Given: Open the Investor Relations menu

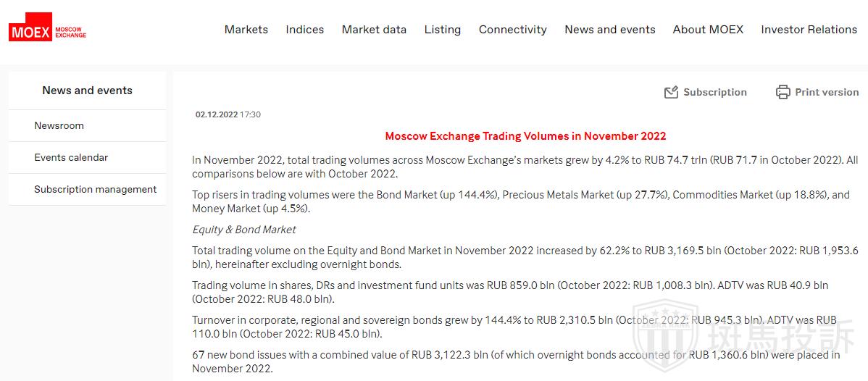Looking at the screenshot, I should pos(809,30).
